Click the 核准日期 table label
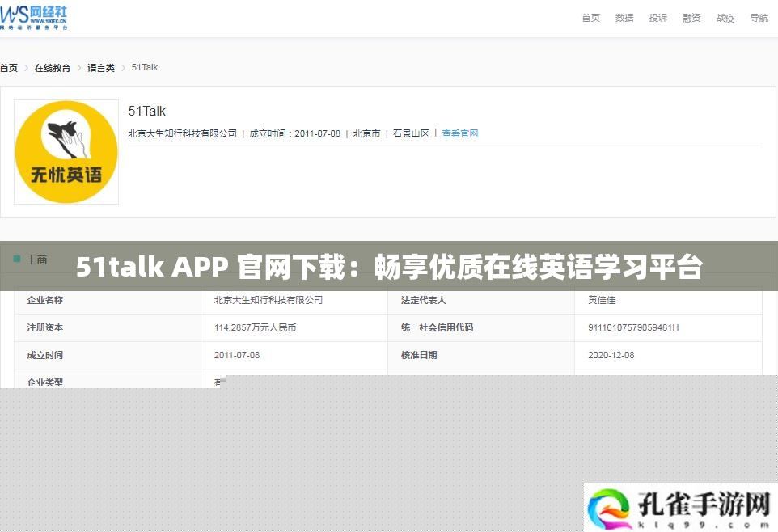This screenshot has height=532, width=778. coord(419,355)
